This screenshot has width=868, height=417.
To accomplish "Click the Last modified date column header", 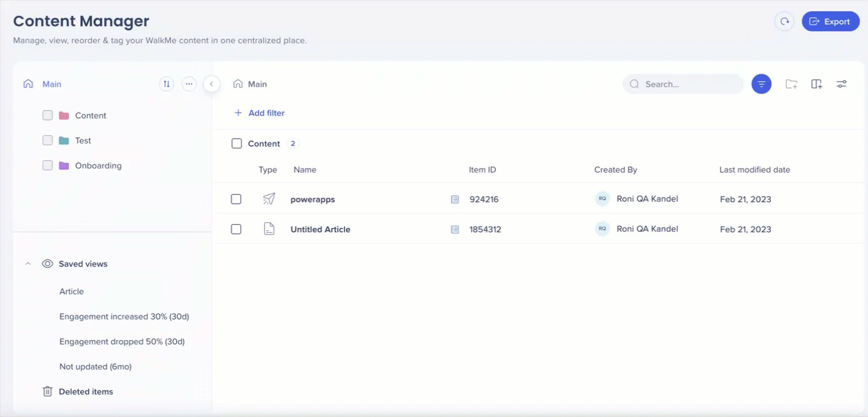I will tap(755, 170).
